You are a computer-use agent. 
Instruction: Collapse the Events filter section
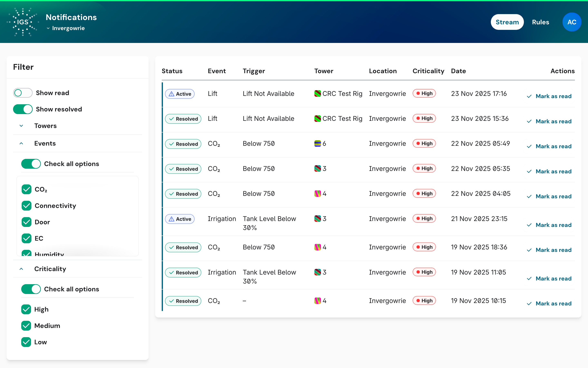(77, 143)
